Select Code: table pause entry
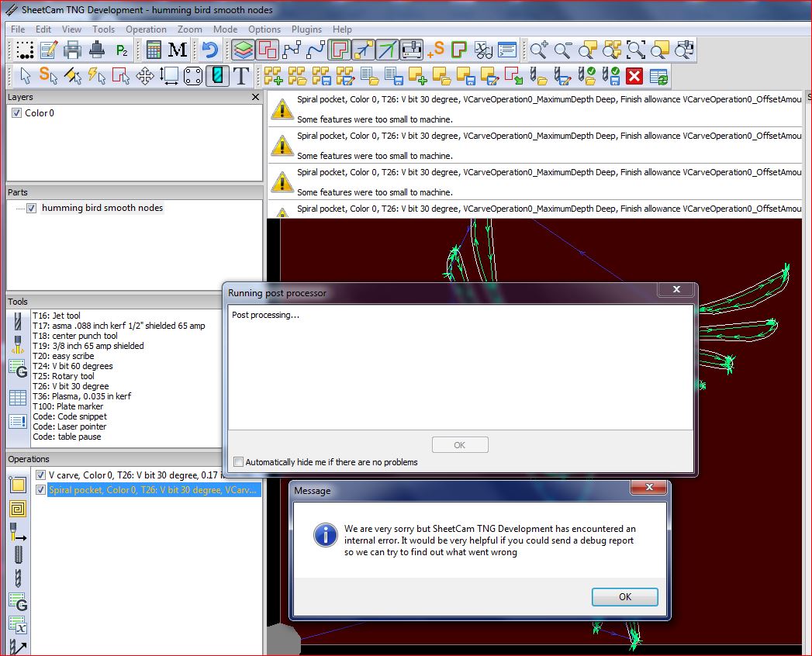 click(x=67, y=437)
